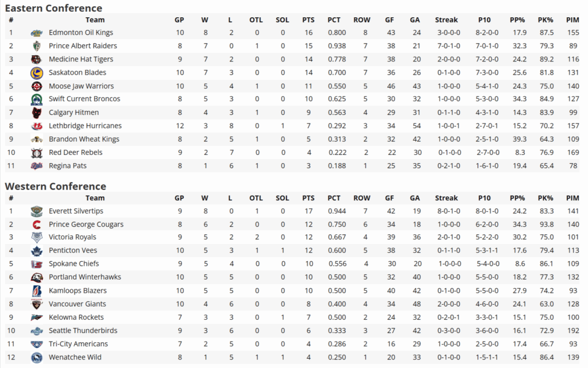Click the Prince Albert Raiders logo icon
The image size is (588, 368).
coord(37,46)
